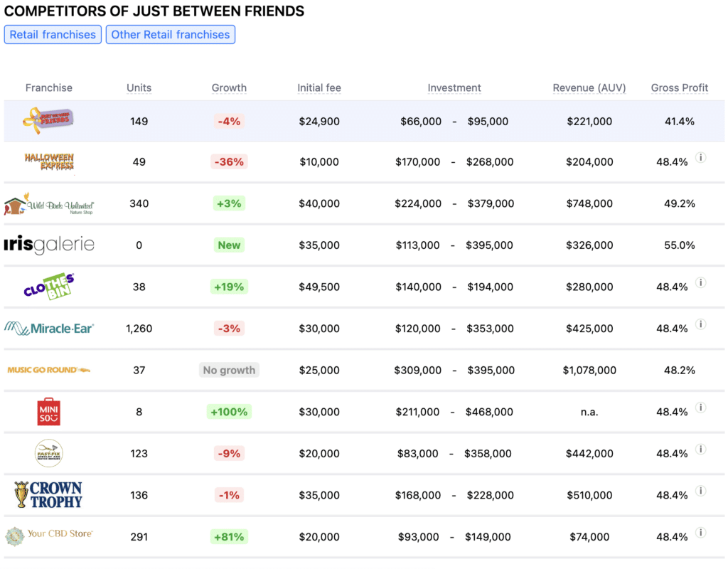Select the $25,000 initial fee
Image resolution: width=728 pixels, height=569 pixels.
319,370
